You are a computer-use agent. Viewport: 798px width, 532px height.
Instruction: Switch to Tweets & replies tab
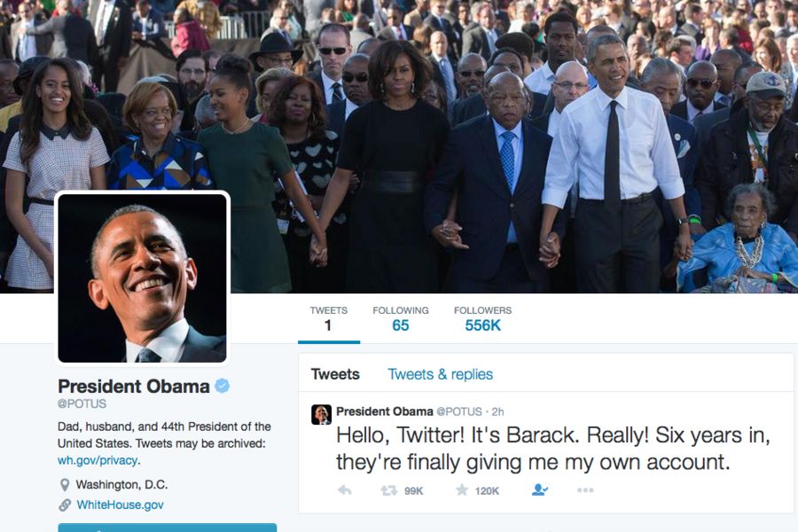tap(440, 374)
